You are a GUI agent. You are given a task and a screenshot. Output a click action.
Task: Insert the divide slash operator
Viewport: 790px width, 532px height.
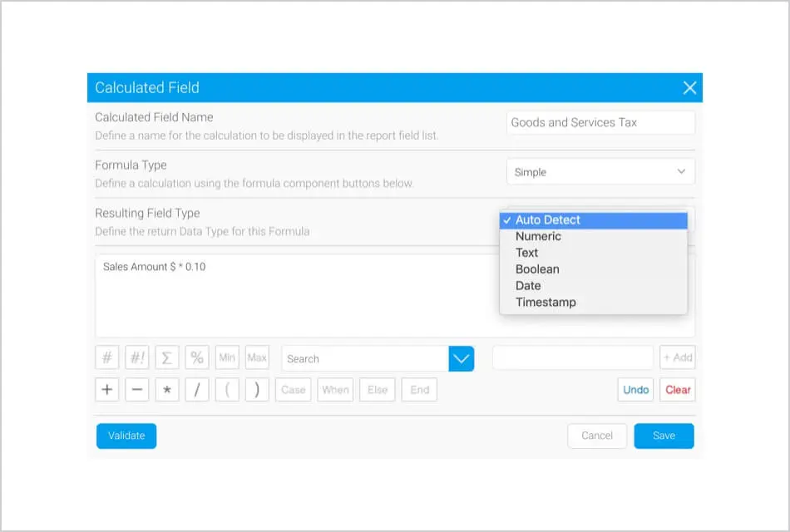point(197,390)
